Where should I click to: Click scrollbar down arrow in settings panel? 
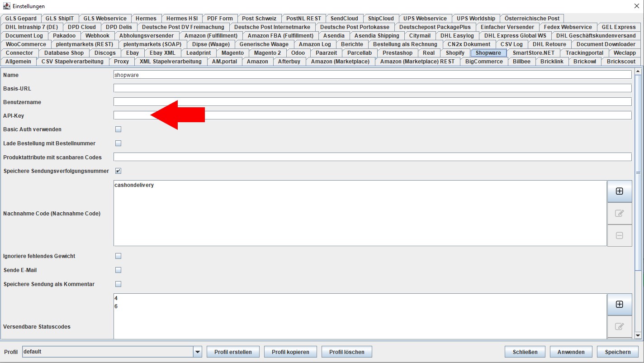(638, 335)
